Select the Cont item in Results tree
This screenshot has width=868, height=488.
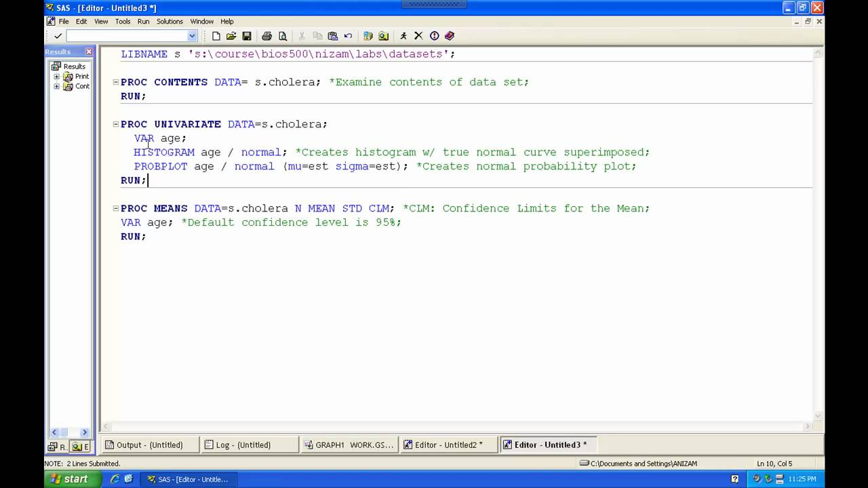82,86
